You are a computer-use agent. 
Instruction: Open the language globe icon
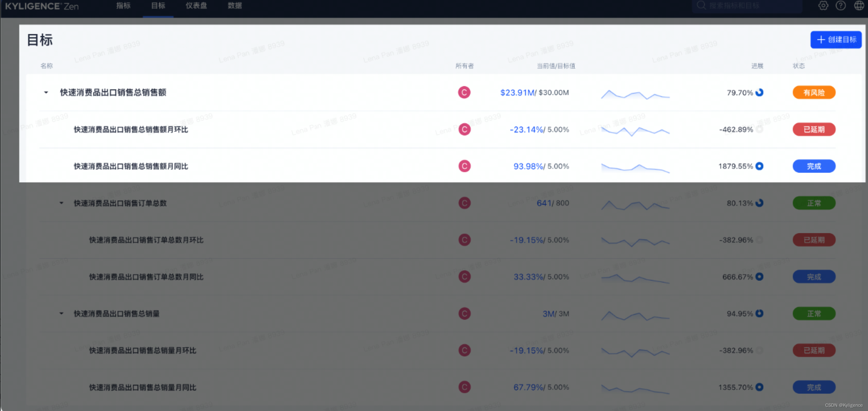click(859, 5)
